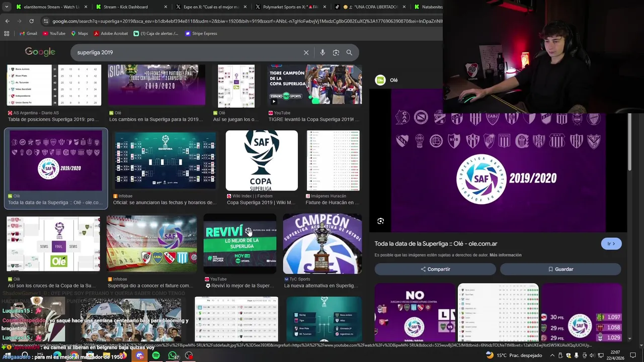Open the Maps bookmark
Image resolution: width=644 pixels, height=362 pixels.
(x=79, y=34)
